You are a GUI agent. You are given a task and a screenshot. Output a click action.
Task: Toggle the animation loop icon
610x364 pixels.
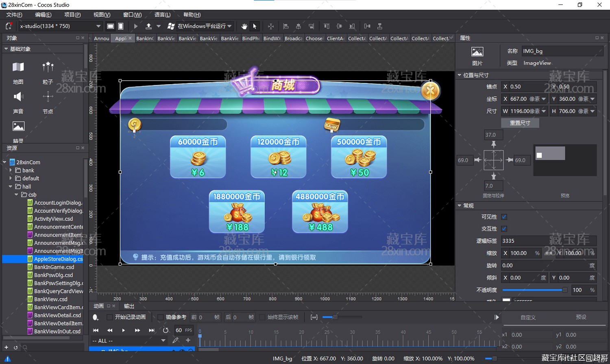pyautogui.click(x=166, y=330)
